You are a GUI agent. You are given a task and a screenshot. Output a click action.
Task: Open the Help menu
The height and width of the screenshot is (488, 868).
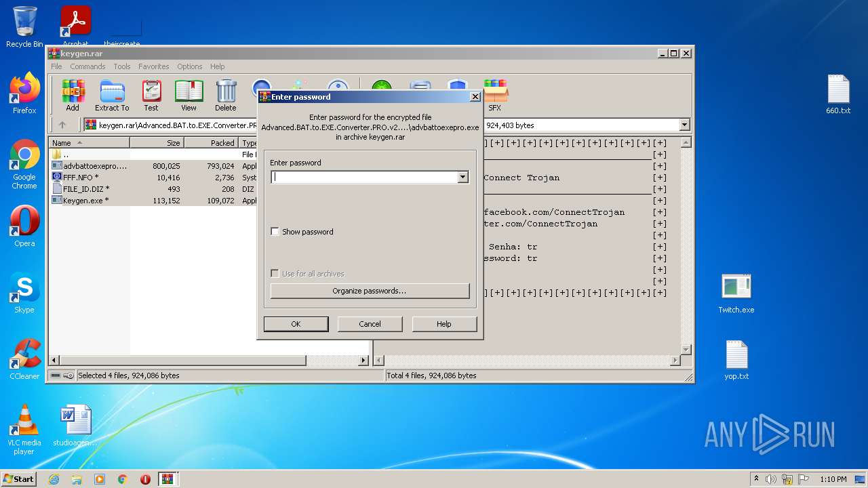[x=217, y=66]
